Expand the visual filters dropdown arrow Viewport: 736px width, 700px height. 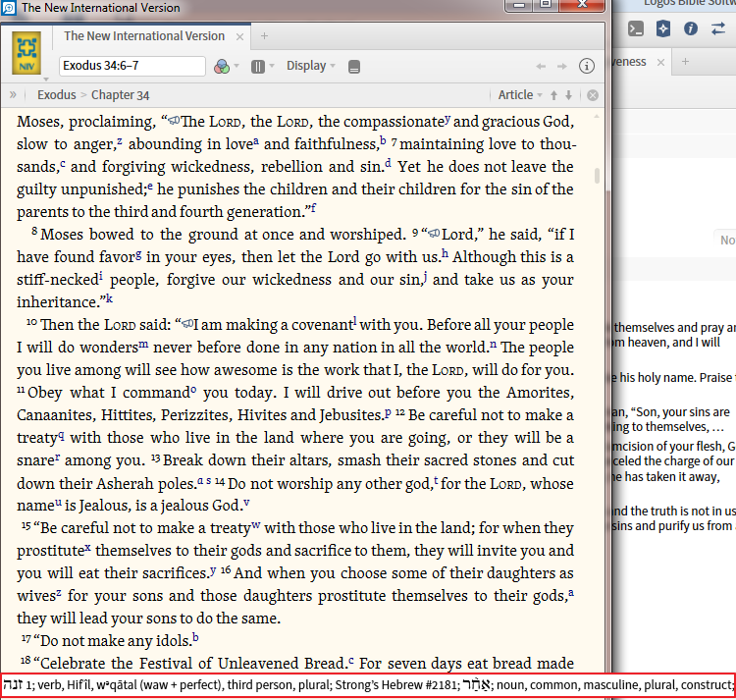pos(237,66)
